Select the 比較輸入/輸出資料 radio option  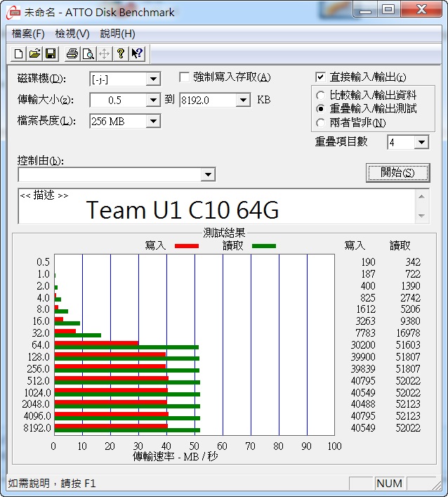click(320, 95)
